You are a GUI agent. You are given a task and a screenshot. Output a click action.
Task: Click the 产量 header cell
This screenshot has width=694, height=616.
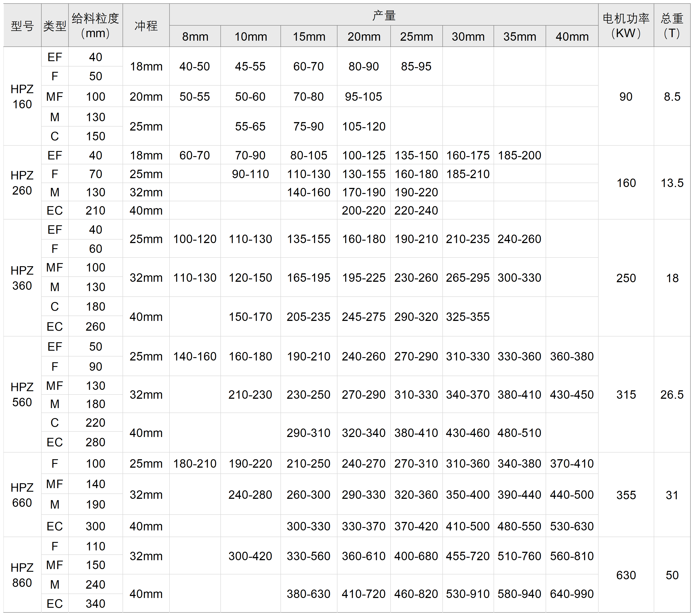click(384, 15)
